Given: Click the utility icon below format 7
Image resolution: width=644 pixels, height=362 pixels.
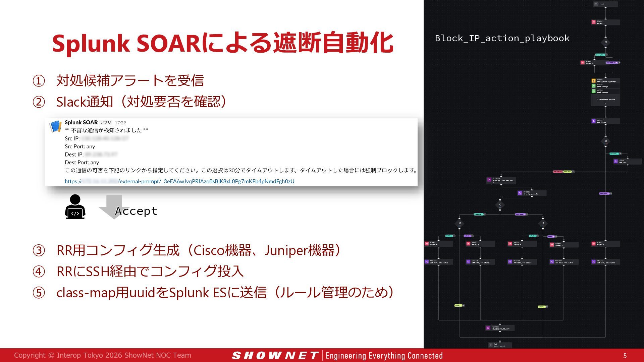Looking at the screenshot, I should (x=552, y=262).
